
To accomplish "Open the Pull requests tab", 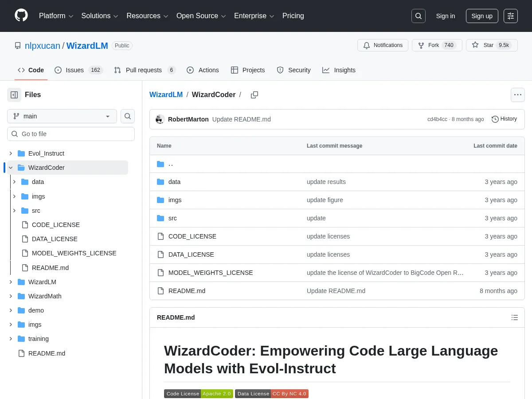I will coord(145,70).
